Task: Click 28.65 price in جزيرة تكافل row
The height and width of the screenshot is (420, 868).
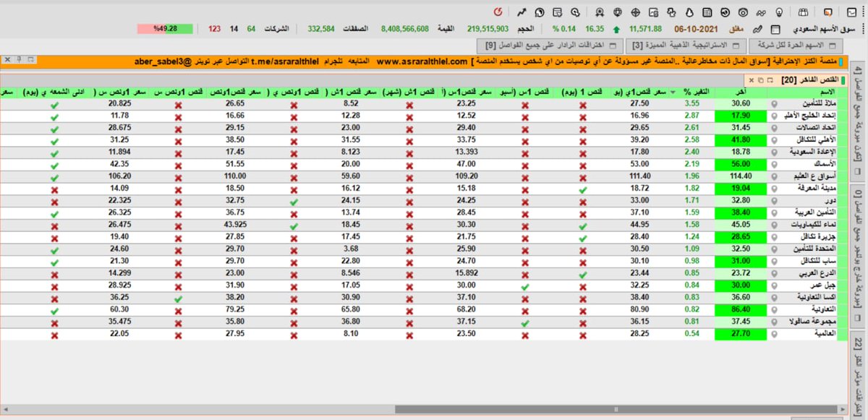Action: (741, 238)
